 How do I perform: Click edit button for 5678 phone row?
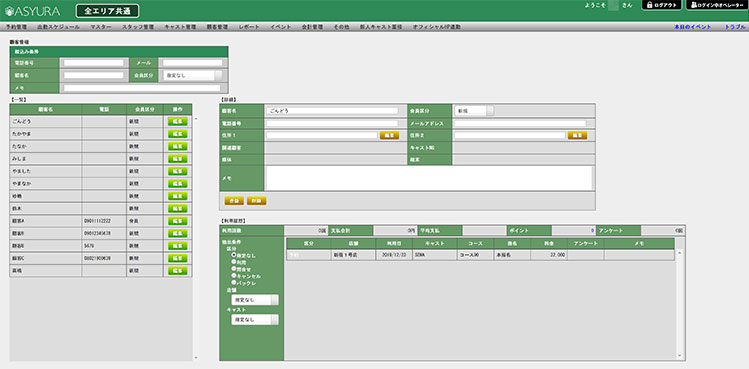coord(177,246)
